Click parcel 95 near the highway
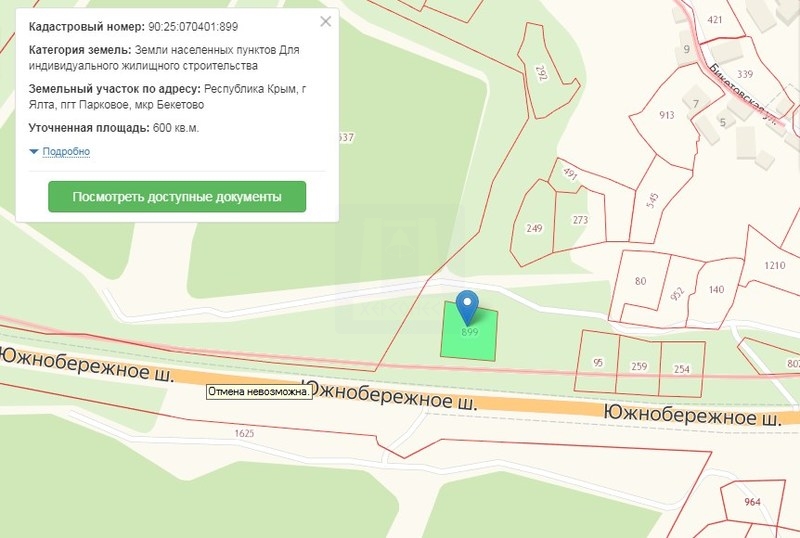 point(597,362)
